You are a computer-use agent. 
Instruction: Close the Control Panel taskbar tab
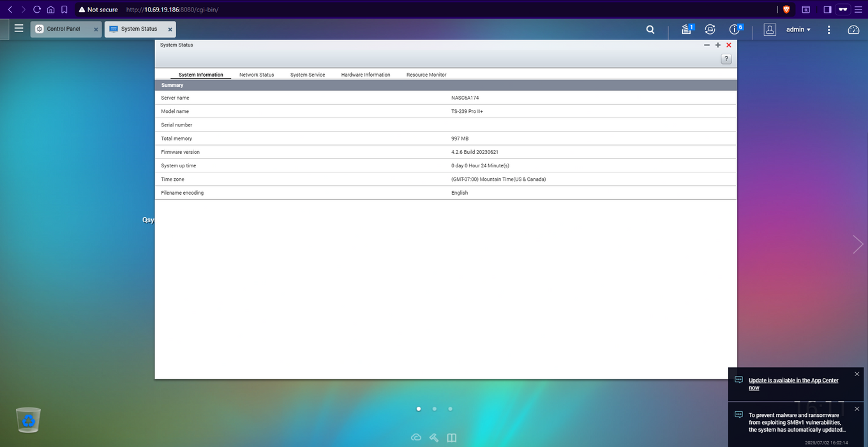tap(96, 29)
